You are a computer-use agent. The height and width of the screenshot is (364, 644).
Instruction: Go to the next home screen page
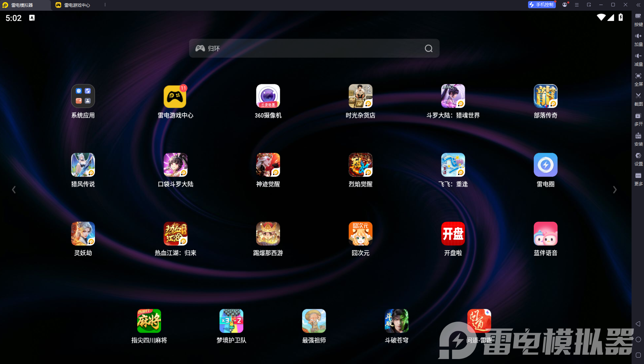pos(614,190)
